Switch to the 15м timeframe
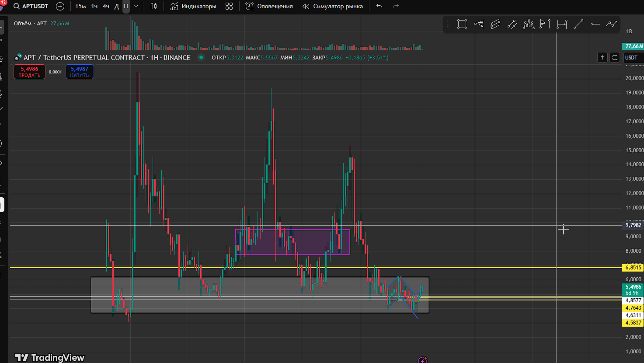Screen dimensions: 644x363 [x=80, y=6]
